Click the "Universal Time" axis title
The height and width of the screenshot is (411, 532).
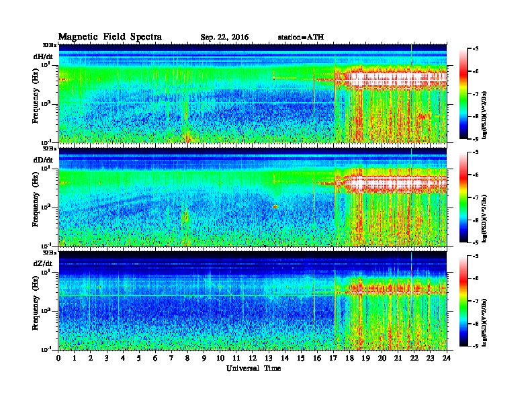(x=253, y=368)
